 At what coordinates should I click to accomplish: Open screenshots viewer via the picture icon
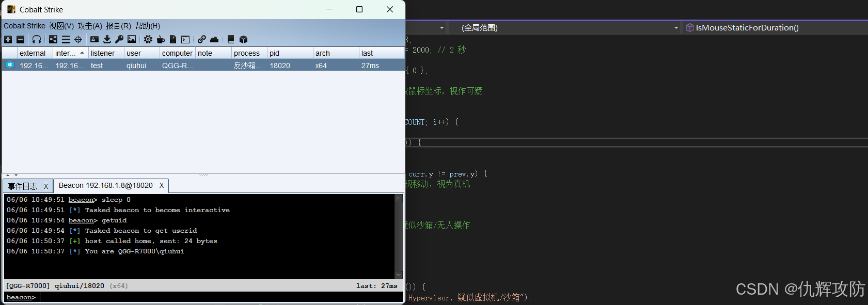click(132, 39)
